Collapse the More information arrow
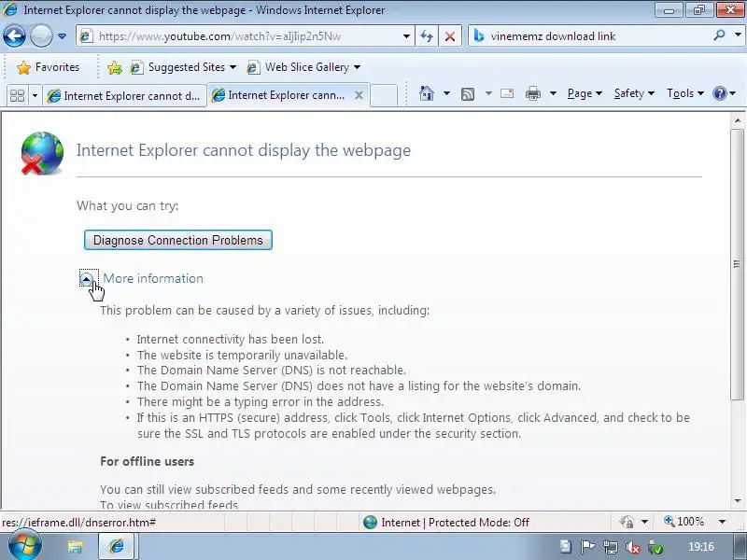This screenshot has width=747, height=560. coord(87,278)
